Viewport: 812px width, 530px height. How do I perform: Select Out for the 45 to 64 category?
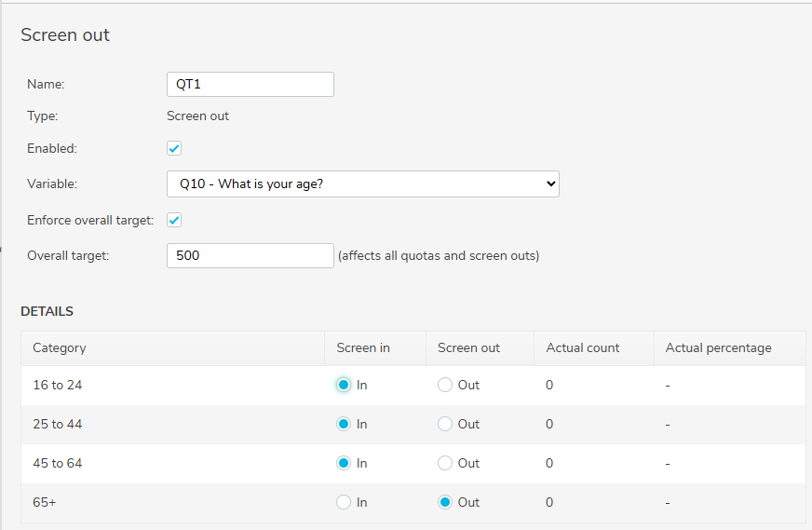tap(445, 463)
